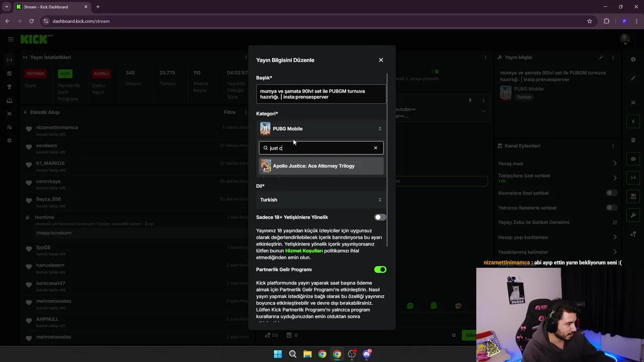The height and width of the screenshot is (362, 644).
Task: Select Apollo Justice: Ace Attorney Trilogy result
Action: 321,166
